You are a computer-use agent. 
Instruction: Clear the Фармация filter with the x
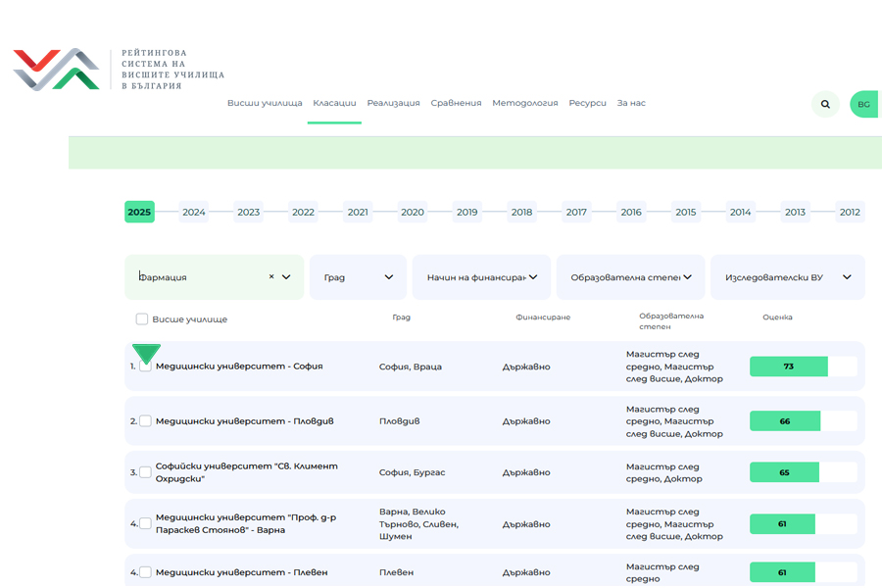pos(271,277)
